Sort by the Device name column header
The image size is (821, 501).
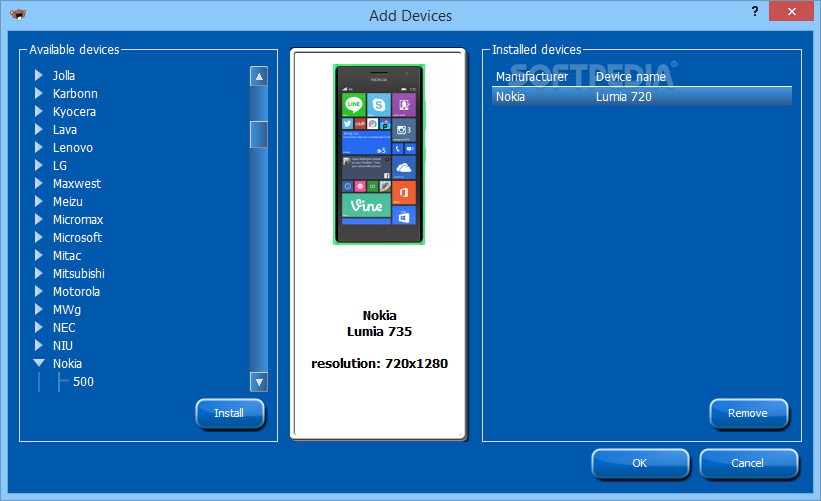pyautogui.click(x=630, y=76)
